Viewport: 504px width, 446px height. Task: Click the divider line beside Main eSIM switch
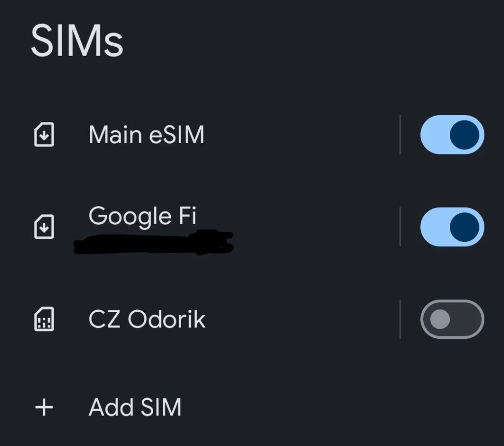(400, 135)
